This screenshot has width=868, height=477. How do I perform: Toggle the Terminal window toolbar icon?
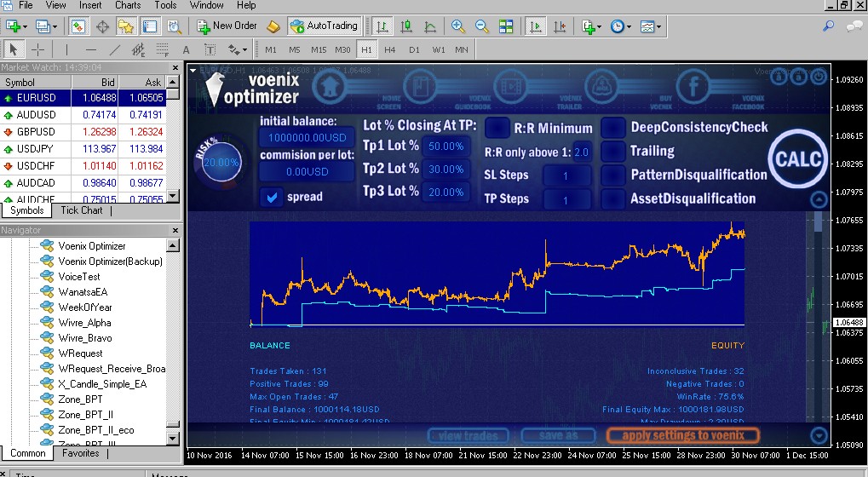(x=149, y=26)
